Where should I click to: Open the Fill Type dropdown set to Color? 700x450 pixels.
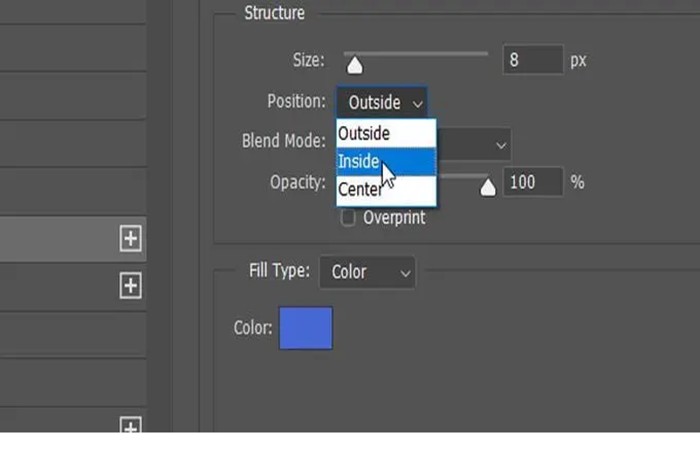367,271
